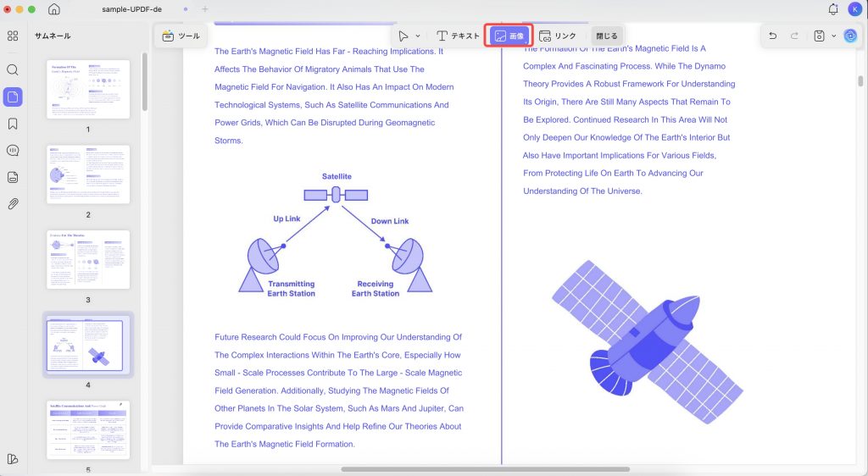
Task: Expand the save options dropdown arrow
Action: click(x=834, y=36)
